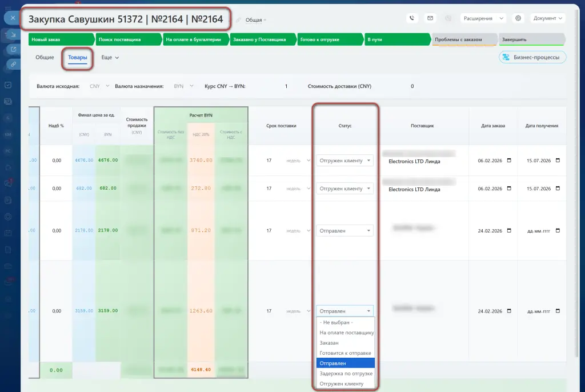585x392 pixels.
Task: Open the settings gear icon in the header
Action: tap(518, 18)
